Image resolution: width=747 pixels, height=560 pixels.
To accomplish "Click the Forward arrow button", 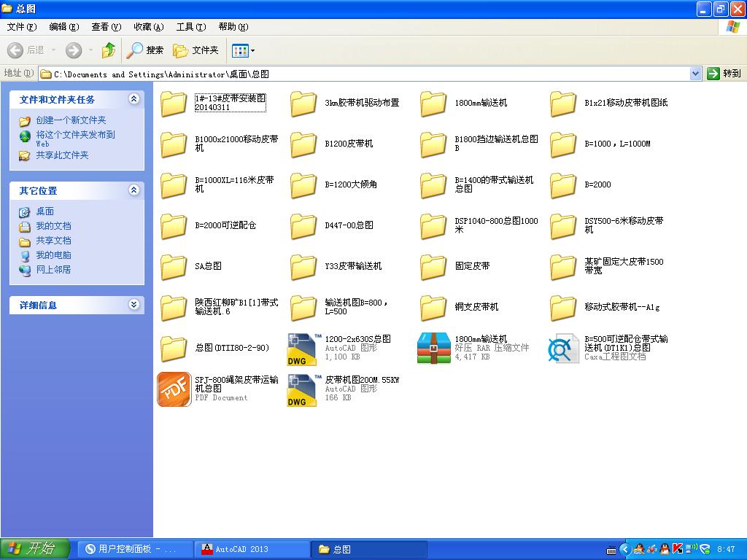I will [74, 50].
